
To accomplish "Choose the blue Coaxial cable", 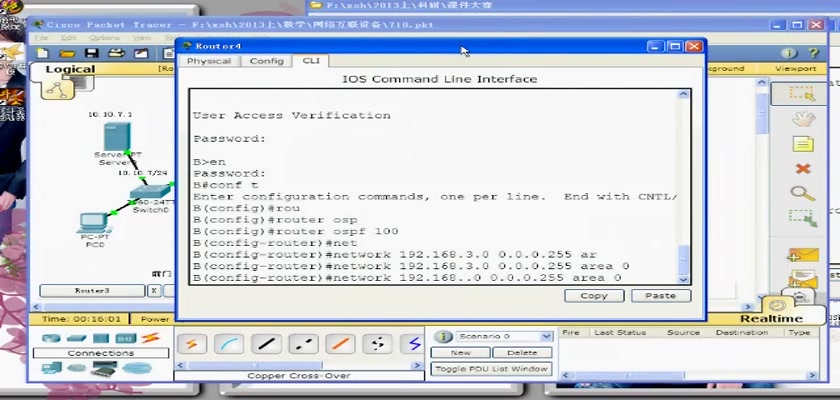I will pos(414,344).
